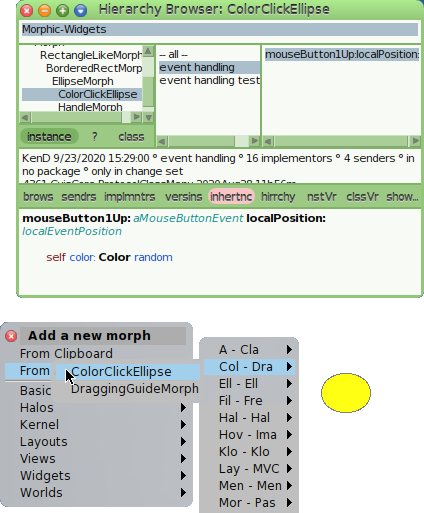Show senders via sendrs button
Screen dimensions: 424x513
79,197
